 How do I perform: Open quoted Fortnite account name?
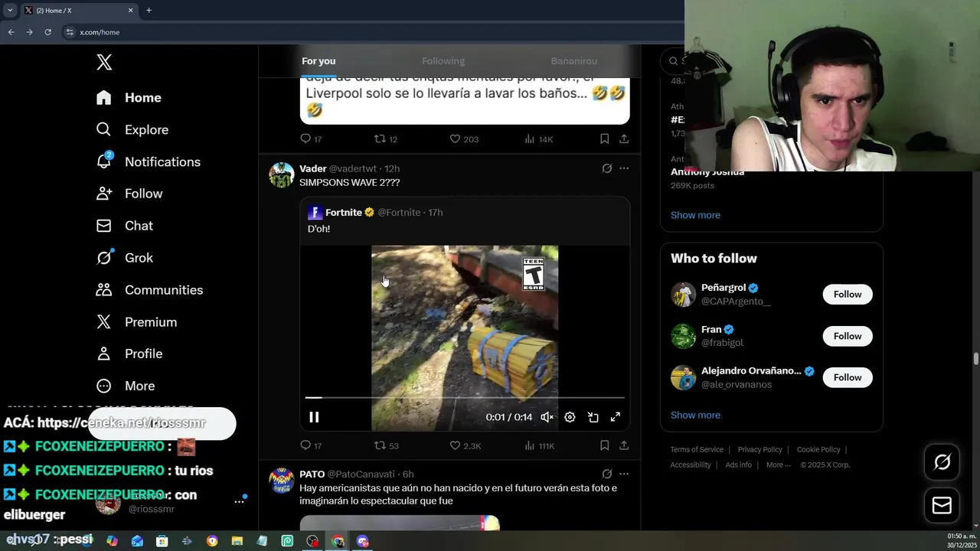344,213
